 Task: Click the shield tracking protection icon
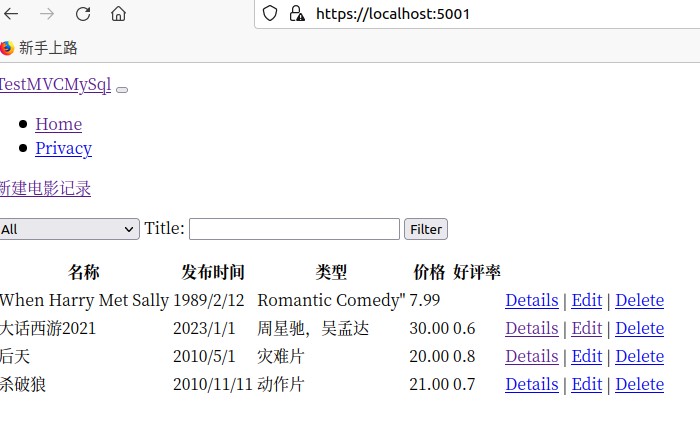(270, 13)
